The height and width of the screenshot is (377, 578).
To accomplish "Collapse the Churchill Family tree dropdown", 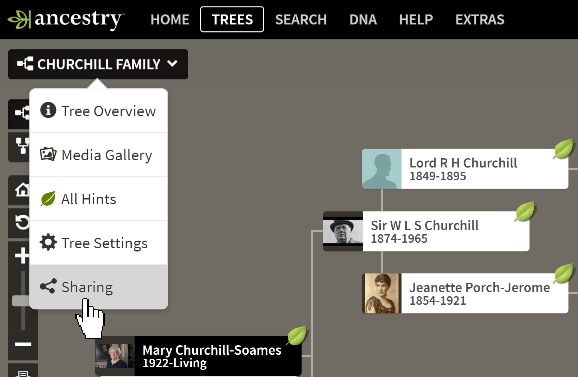I will 98,64.
